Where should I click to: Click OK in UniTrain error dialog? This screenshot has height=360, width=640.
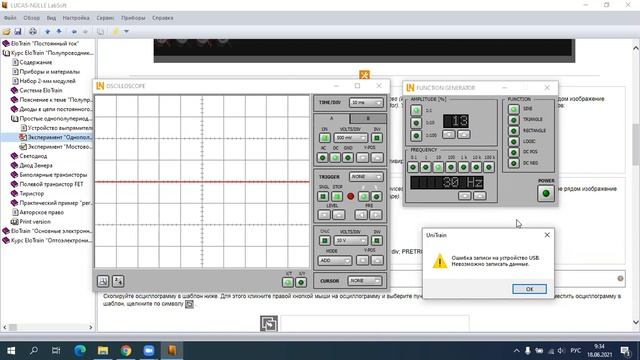(x=529, y=289)
